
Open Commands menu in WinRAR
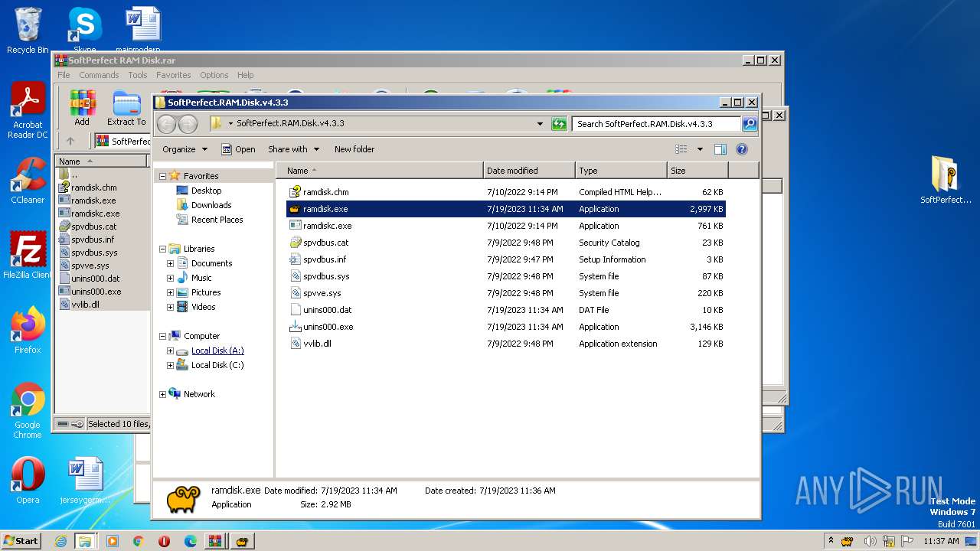point(99,75)
